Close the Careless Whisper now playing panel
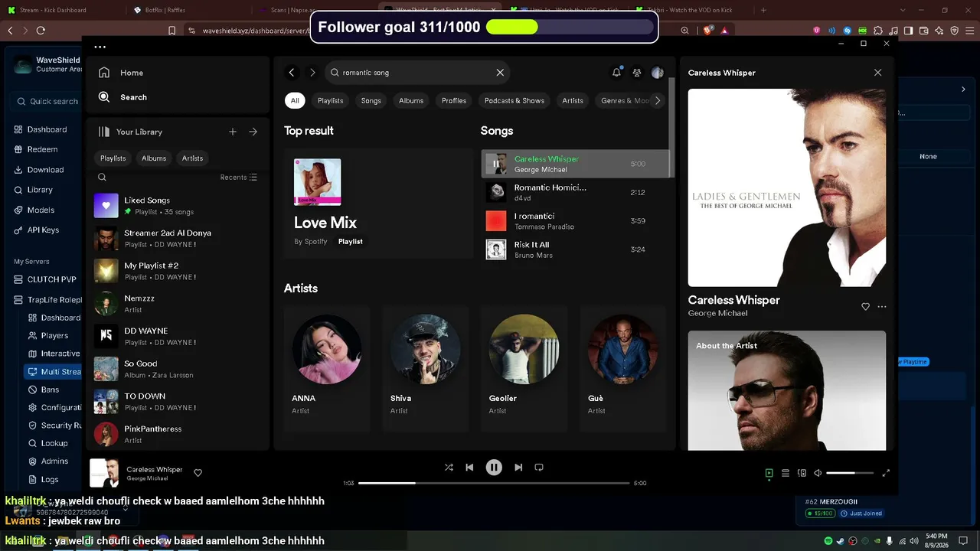Image resolution: width=980 pixels, height=551 pixels. (x=877, y=73)
